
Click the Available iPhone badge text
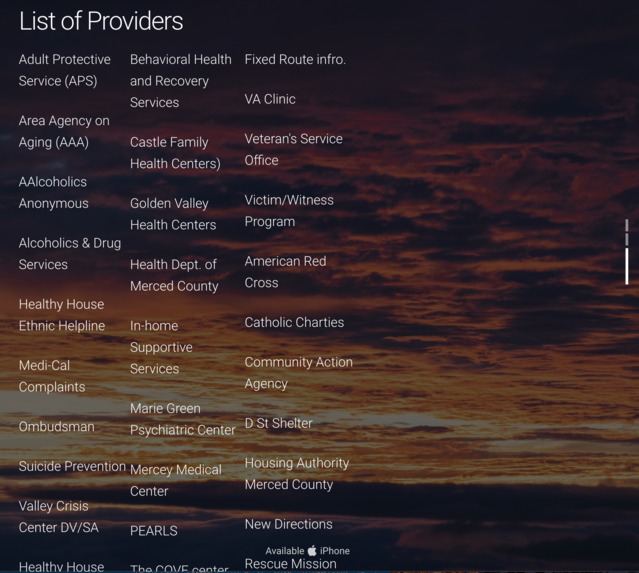click(308, 551)
